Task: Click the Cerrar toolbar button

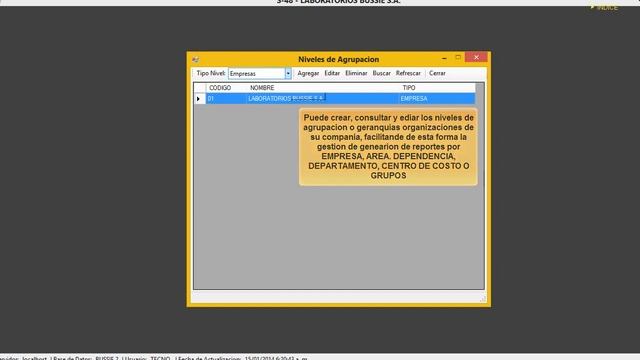Action: [x=437, y=73]
